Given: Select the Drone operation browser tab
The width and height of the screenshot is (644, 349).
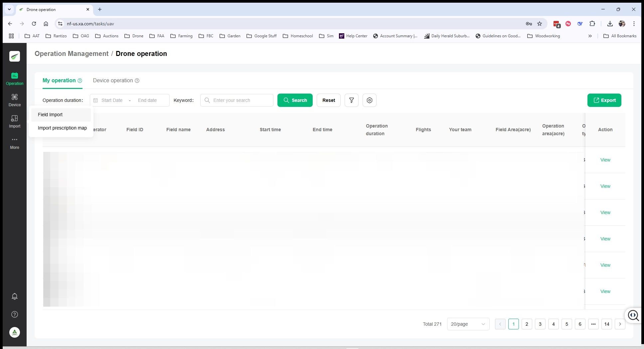Looking at the screenshot, I should pyautogui.click(x=55, y=9).
